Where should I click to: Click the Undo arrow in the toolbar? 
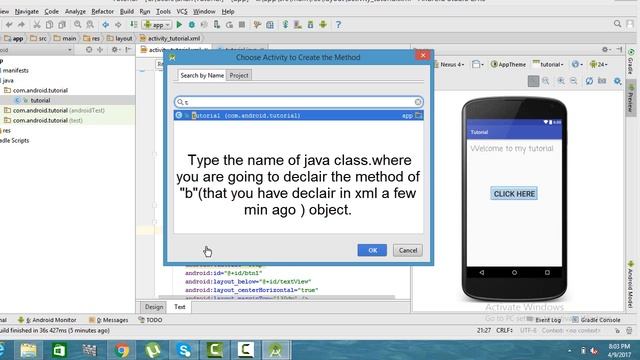click(x=9, y=25)
